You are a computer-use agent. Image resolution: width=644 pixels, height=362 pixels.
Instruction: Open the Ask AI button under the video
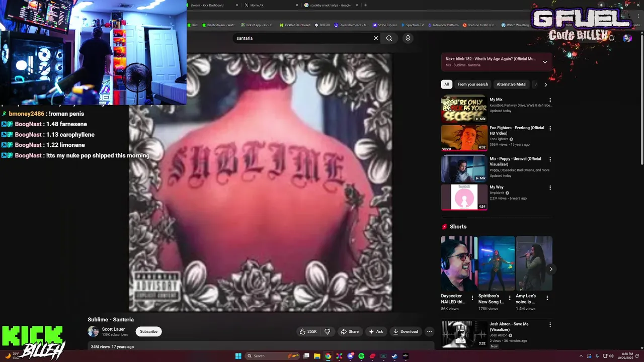376,331
